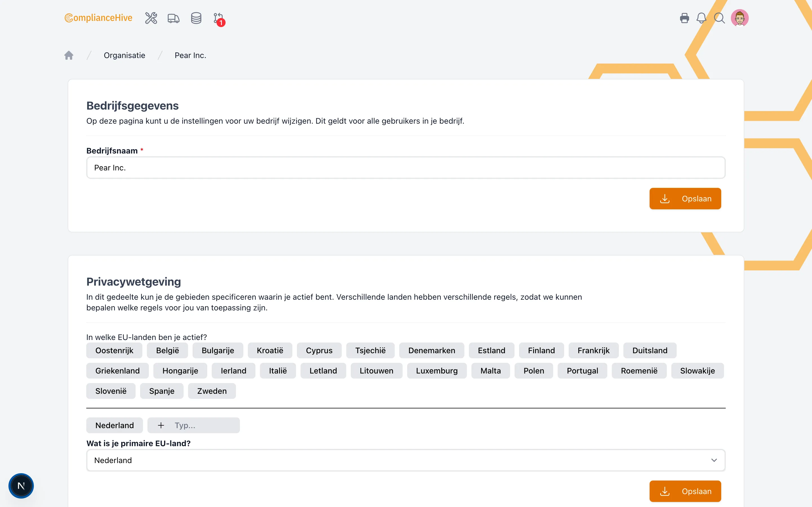Click the N widget in bottom-left corner
The height and width of the screenshot is (507, 812).
coord(21,486)
